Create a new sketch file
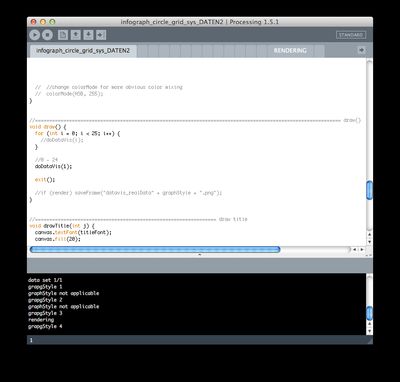The width and height of the screenshot is (400, 382). coord(63,35)
